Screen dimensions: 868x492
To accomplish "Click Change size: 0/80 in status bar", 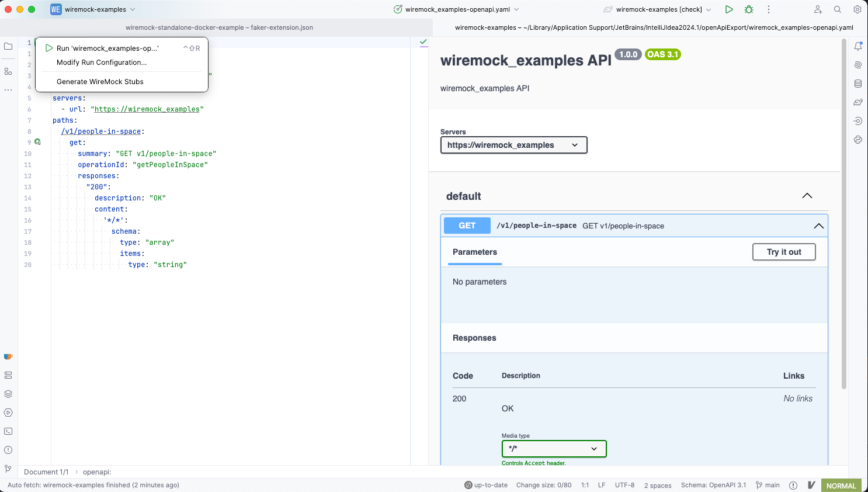I will 544,485.
